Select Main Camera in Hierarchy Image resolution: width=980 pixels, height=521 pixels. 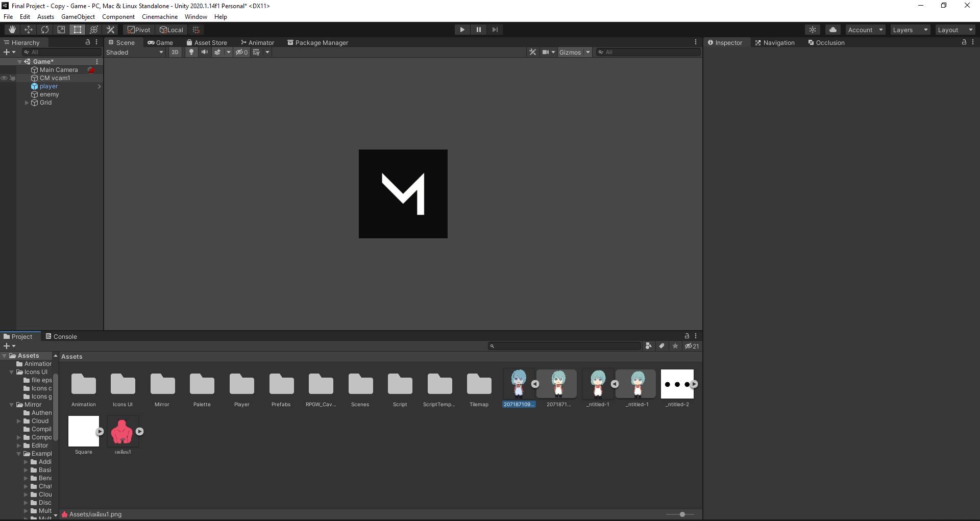coord(59,70)
